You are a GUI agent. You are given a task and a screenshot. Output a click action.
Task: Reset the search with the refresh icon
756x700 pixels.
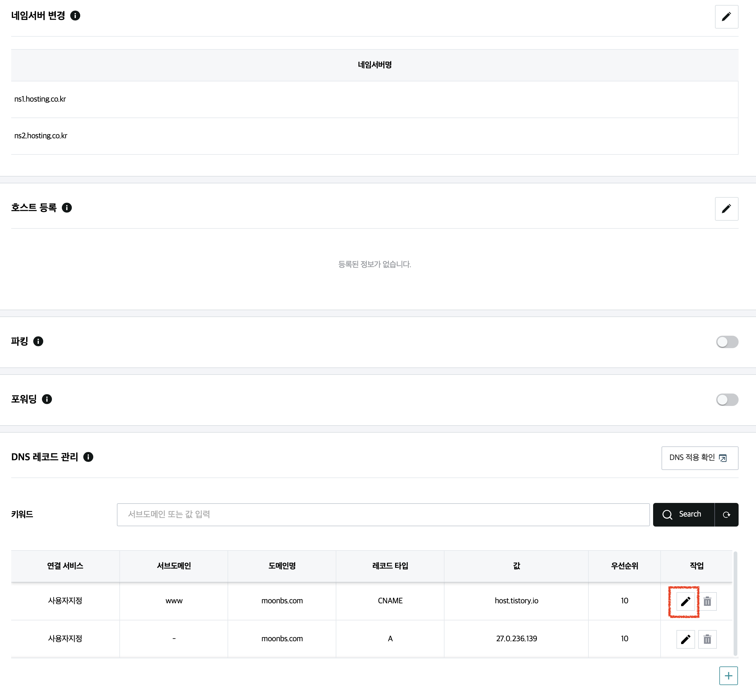coord(726,514)
